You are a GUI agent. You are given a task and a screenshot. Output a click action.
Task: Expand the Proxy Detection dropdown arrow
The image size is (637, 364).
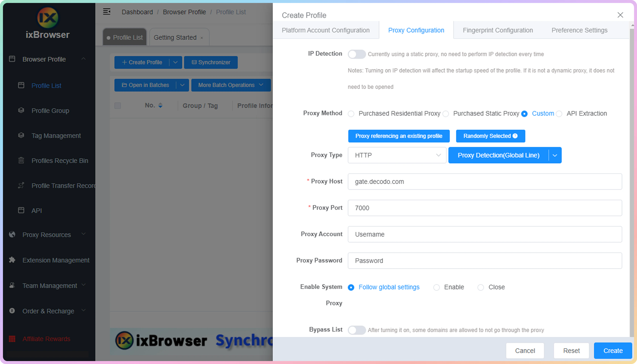(555, 155)
